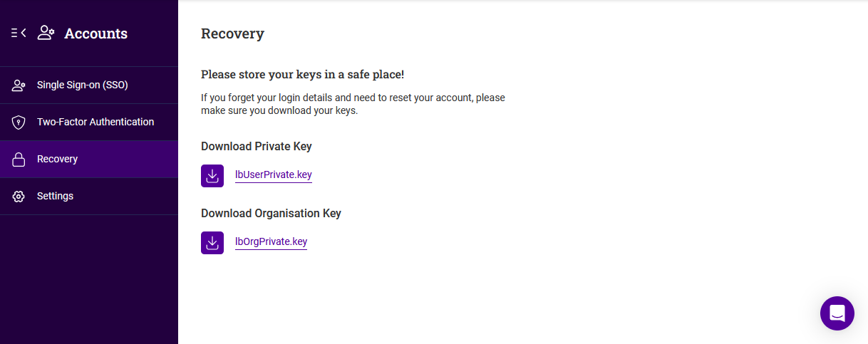This screenshot has height=344, width=868.
Task: Open the Settings menu item
Action: coord(89,197)
